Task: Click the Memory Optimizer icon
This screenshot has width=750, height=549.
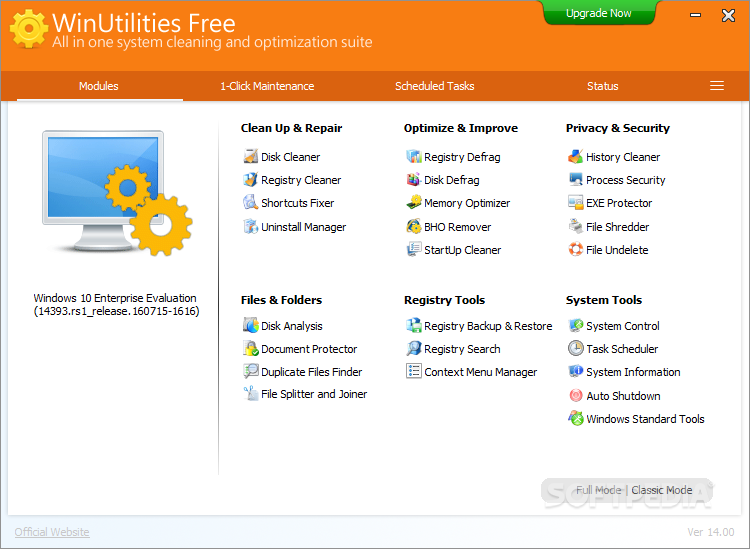Action: click(x=414, y=203)
